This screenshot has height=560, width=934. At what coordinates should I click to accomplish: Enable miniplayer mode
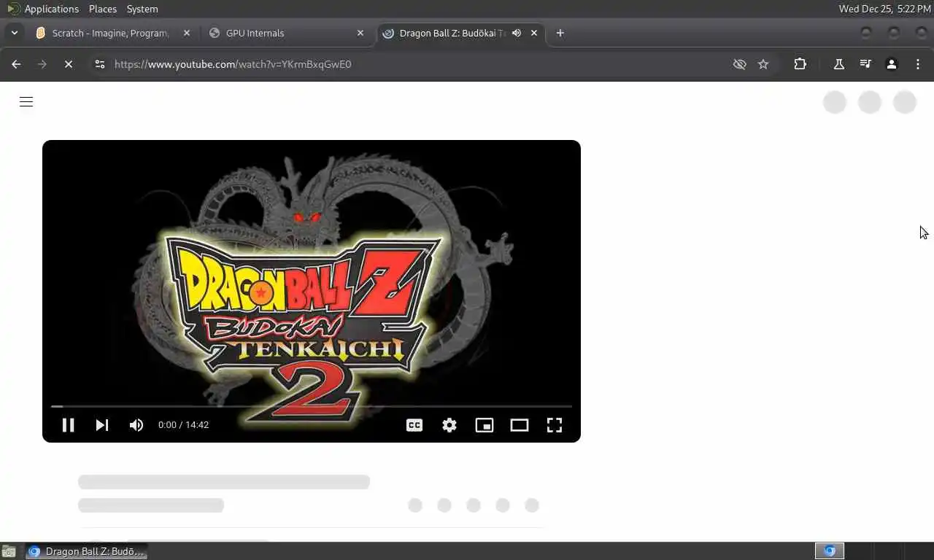485,425
